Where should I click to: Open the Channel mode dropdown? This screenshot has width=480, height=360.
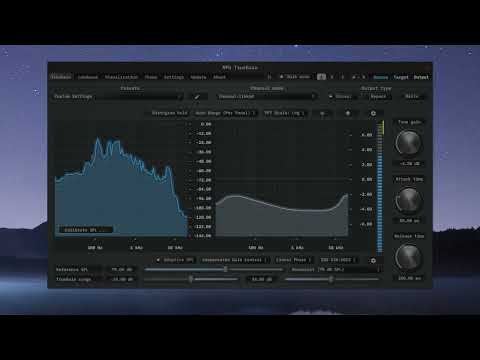(267, 97)
